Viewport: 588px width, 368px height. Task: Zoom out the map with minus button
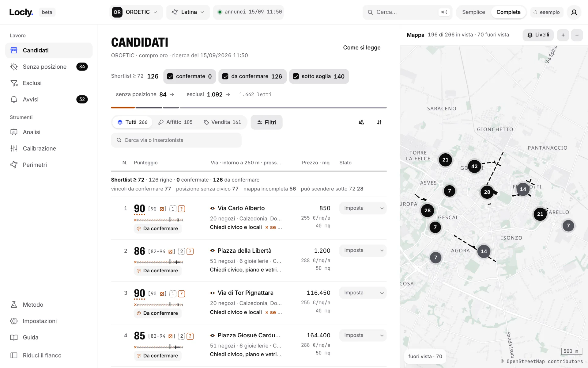tap(577, 35)
